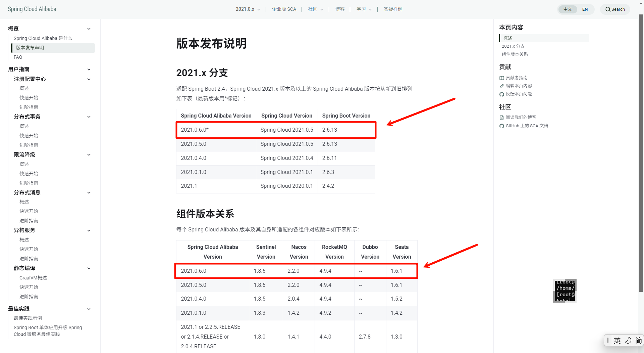Open the 博客 menu item
This screenshot has width=644, height=353.
click(340, 9)
